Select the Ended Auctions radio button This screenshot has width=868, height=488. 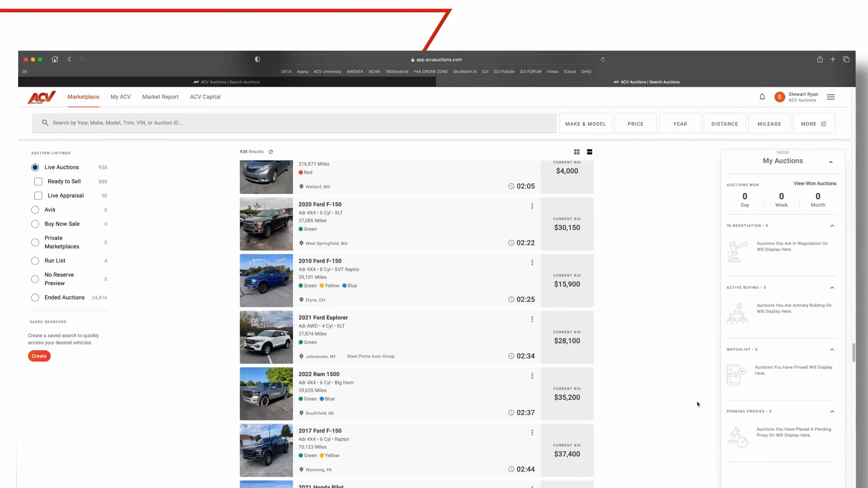pos(35,298)
